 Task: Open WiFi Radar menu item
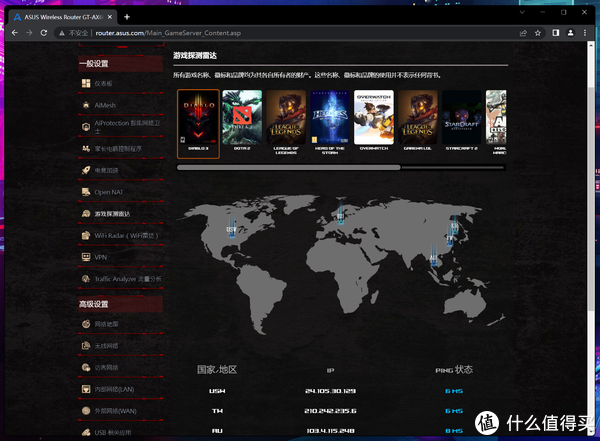(126, 235)
